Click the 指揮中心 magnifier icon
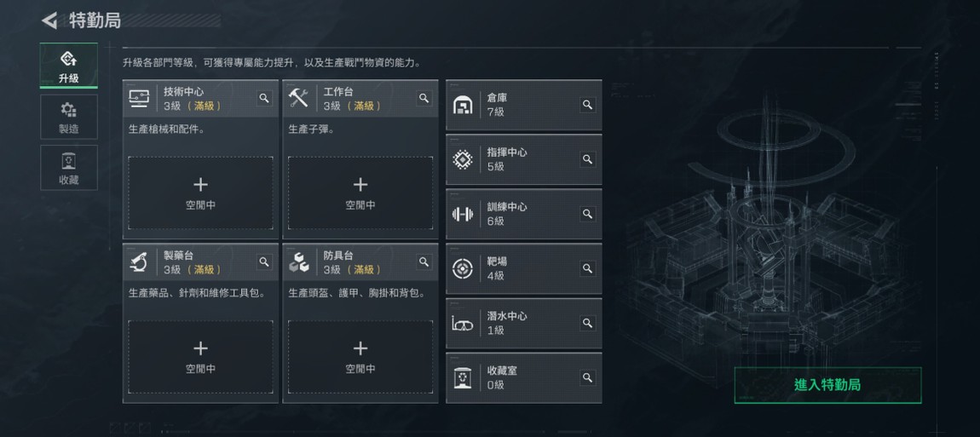 coord(587,159)
